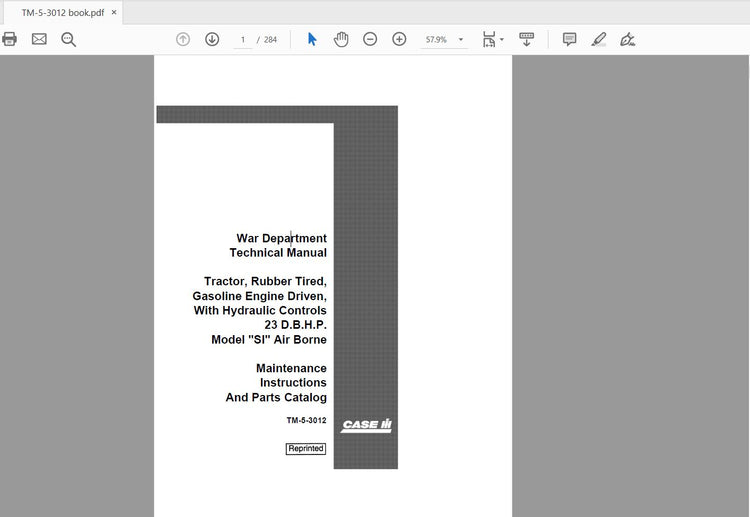Screen dimensions: 750x517
Task: Click the Send file by email icon
Action: (x=39, y=39)
